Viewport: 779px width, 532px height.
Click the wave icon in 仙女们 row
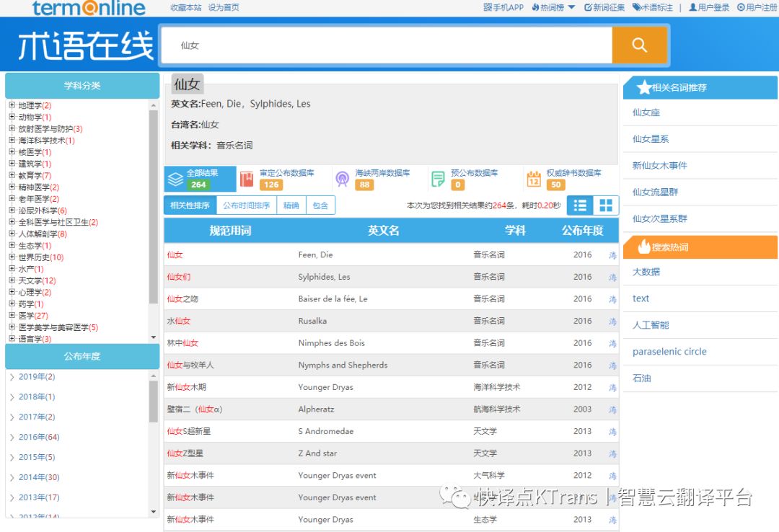pos(612,278)
